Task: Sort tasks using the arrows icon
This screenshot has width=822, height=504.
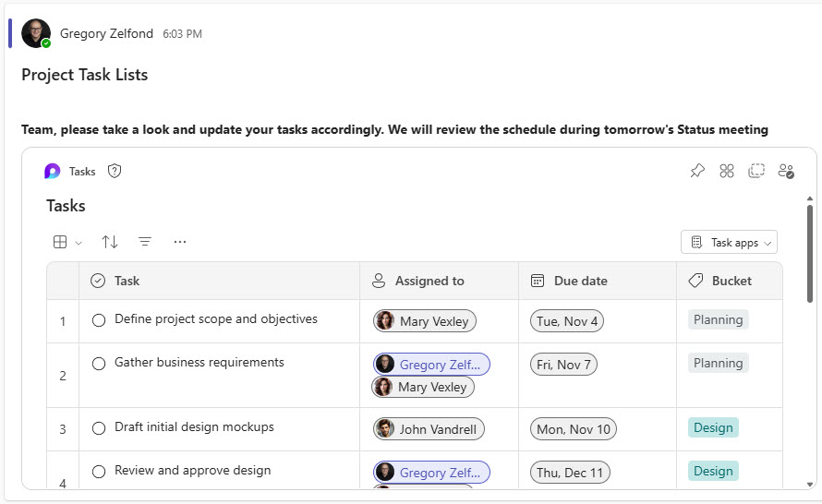Action: [110, 242]
